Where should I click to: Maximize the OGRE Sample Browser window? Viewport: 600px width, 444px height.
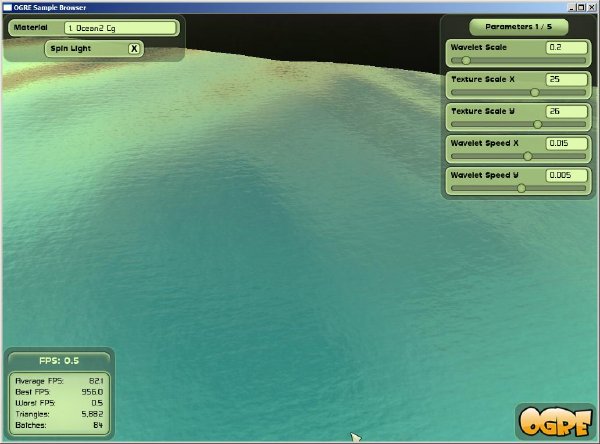(581, 7)
